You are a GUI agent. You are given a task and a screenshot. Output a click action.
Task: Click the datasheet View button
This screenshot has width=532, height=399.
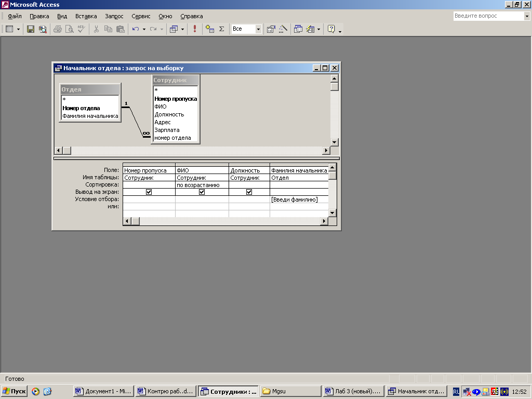pos(9,29)
